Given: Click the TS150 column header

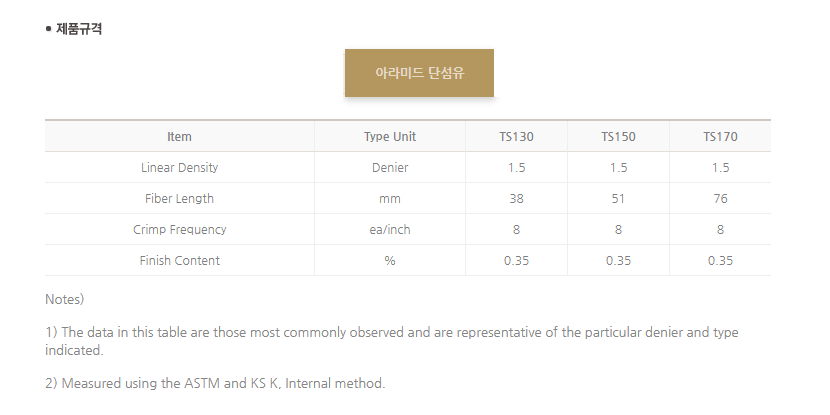Looking at the screenshot, I should [x=618, y=137].
